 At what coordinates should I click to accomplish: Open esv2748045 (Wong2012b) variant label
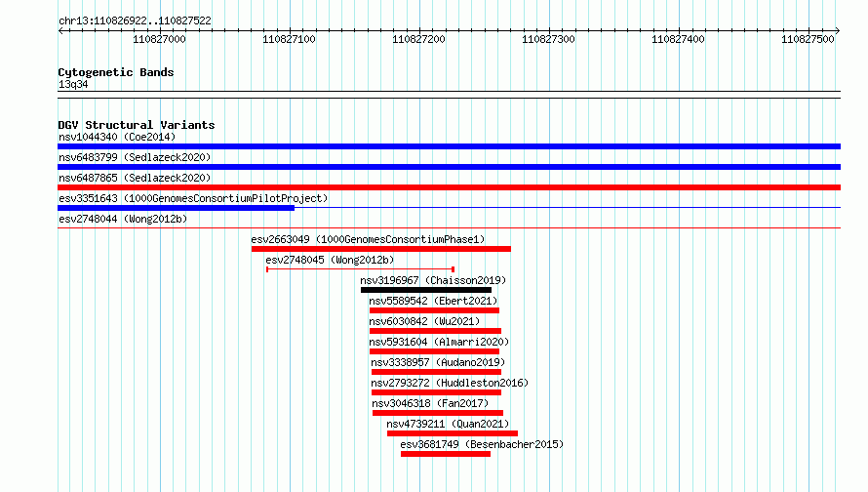tap(330, 260)
